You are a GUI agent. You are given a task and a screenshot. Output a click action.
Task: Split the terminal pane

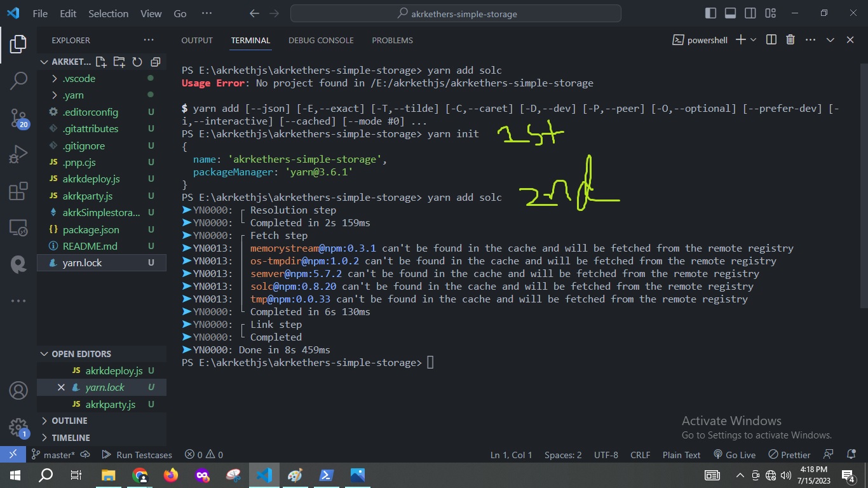(770, 39)
